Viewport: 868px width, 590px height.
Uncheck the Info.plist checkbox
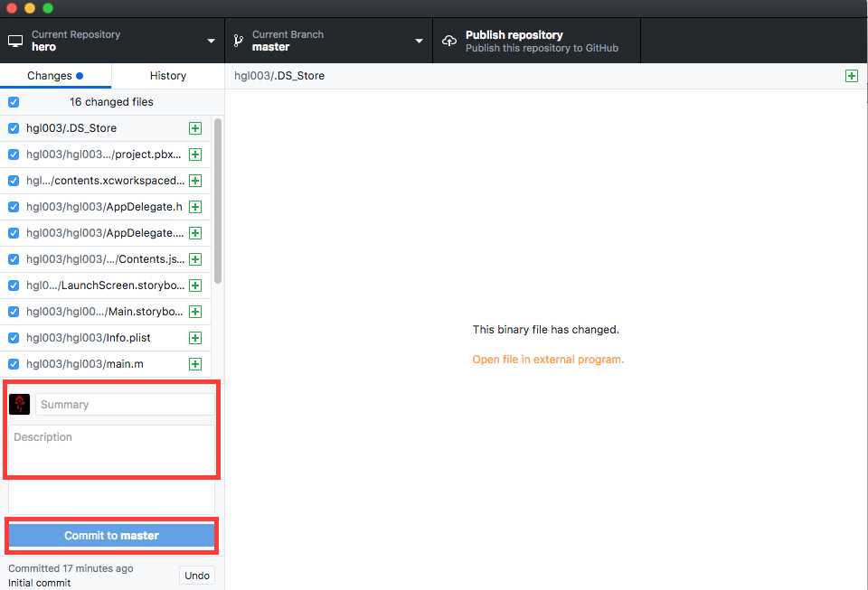click(14, 338)
